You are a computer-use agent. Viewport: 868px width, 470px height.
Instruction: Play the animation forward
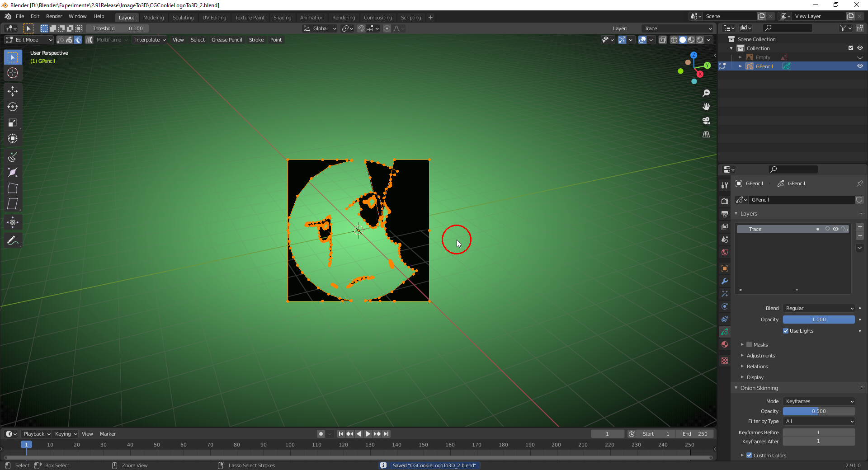pyautogui.click(x=368, y=434)
